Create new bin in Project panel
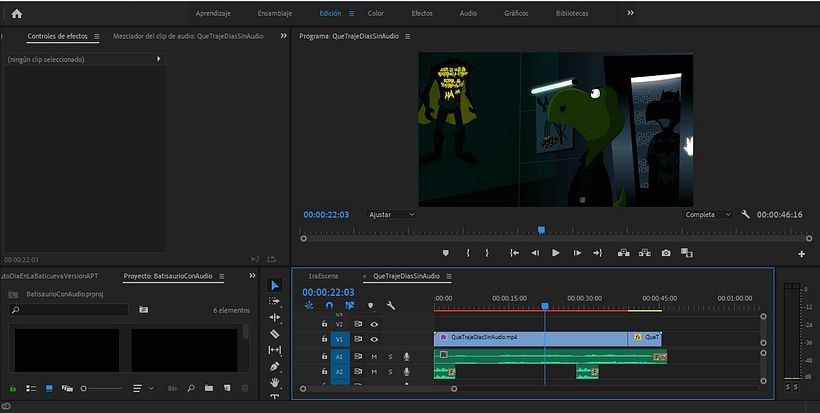820x413 pixels. (209, 388)
